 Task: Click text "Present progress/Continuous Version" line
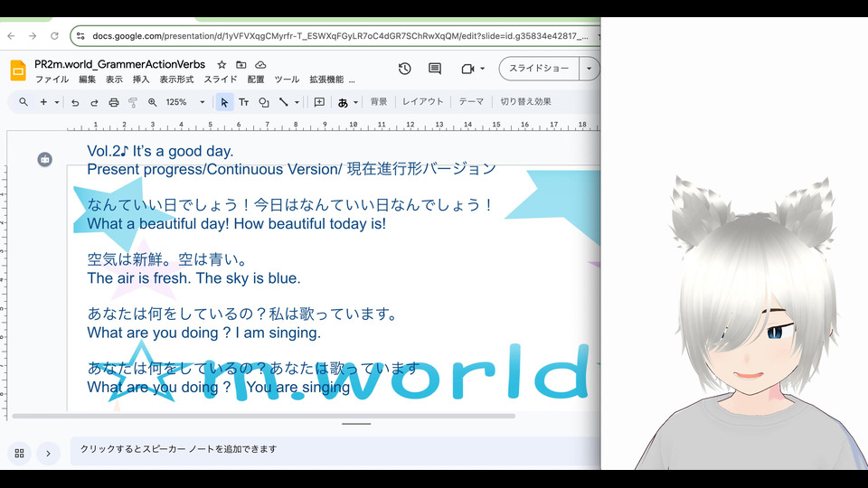[214, 169]
